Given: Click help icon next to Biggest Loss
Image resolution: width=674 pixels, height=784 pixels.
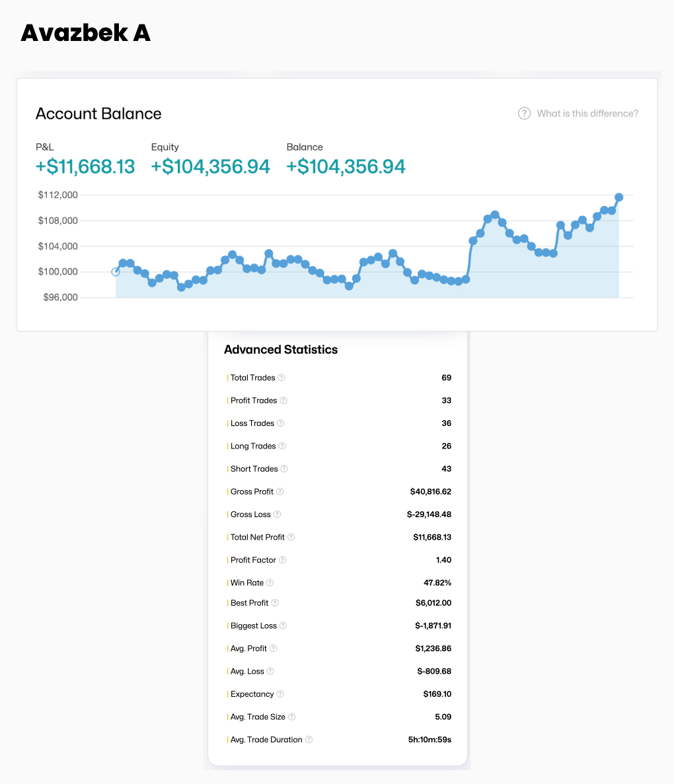Looking at the screenshot, I should (x=283, y=625).
